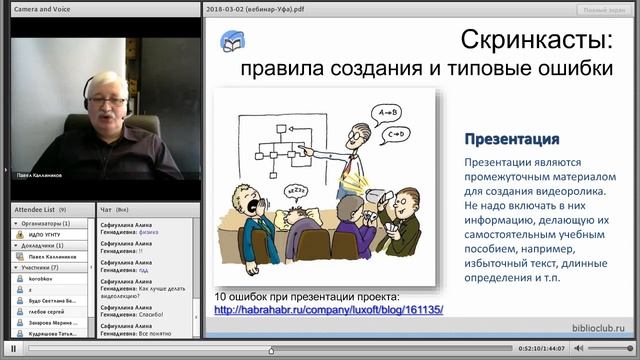Viewport: 640px width, 360px height.
Task: Click the Camera and Voice panel header
Action: click(106, 9)
